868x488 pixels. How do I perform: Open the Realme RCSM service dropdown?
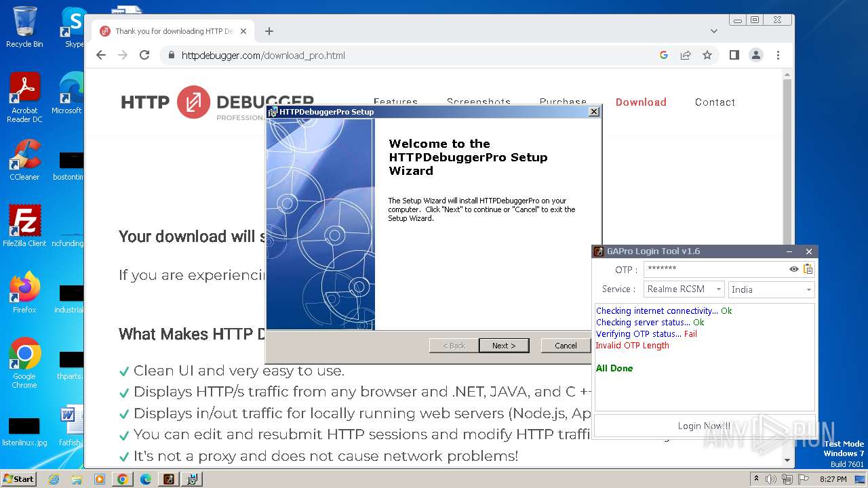pos(684,289)
